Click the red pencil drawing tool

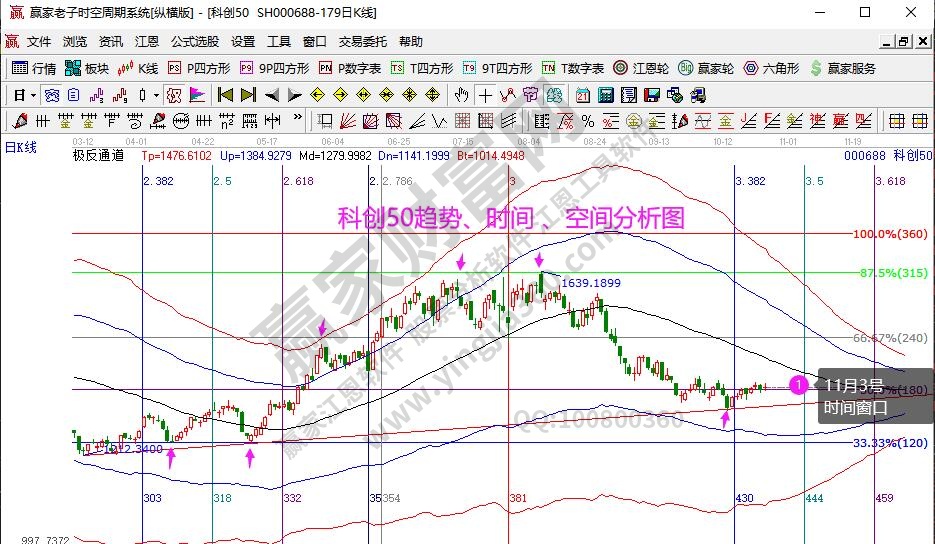point(19,122)
